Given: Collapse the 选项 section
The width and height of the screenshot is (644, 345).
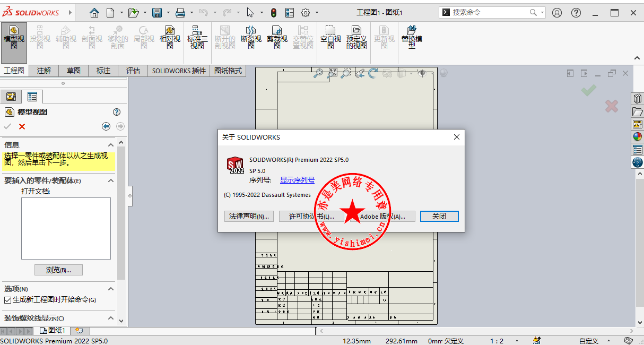Looking at the screenshot, I should [111, 289].
